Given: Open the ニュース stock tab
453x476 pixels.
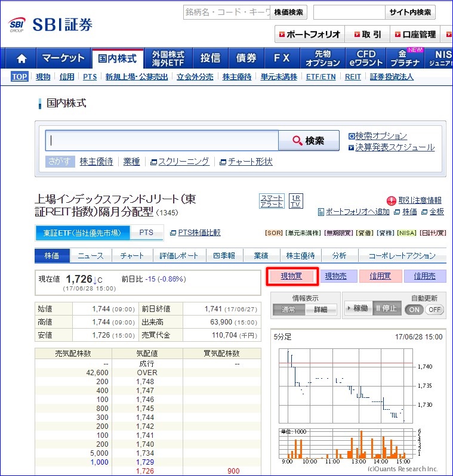Looking at the screenshot, I should tap(91, 256).
